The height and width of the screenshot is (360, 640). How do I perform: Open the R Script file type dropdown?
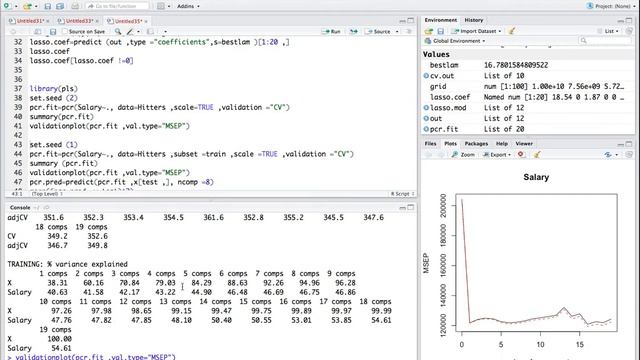pyautogui.click(x=402, y=194)
